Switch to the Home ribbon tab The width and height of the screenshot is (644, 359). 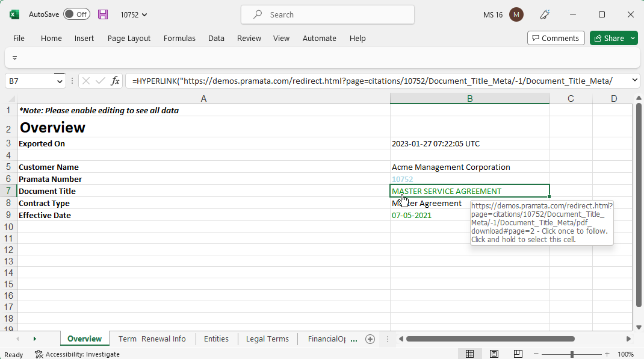pyautogui.click(x=51, y=38)
